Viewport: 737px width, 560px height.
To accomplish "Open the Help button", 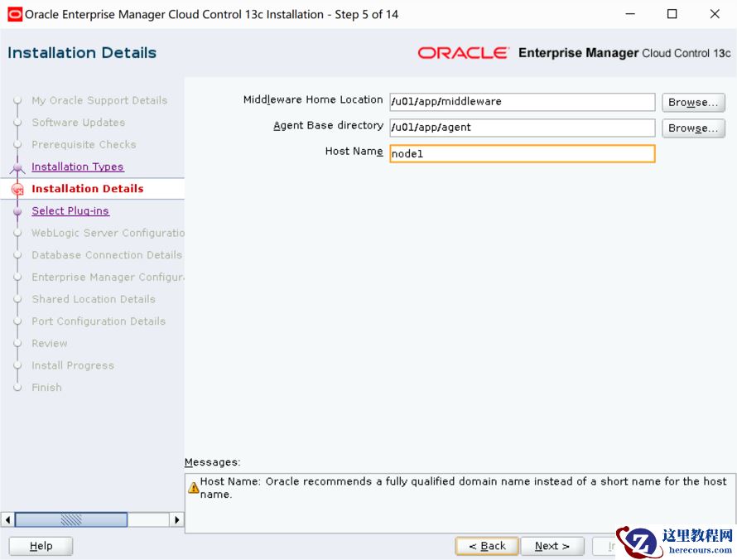I will point(41,546).
